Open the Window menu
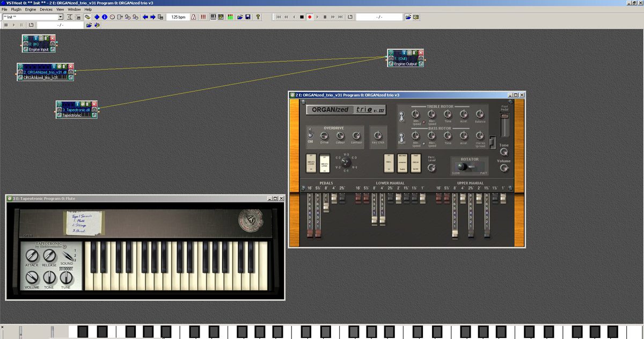The image size is (644, 339). [x=75, y=10]
